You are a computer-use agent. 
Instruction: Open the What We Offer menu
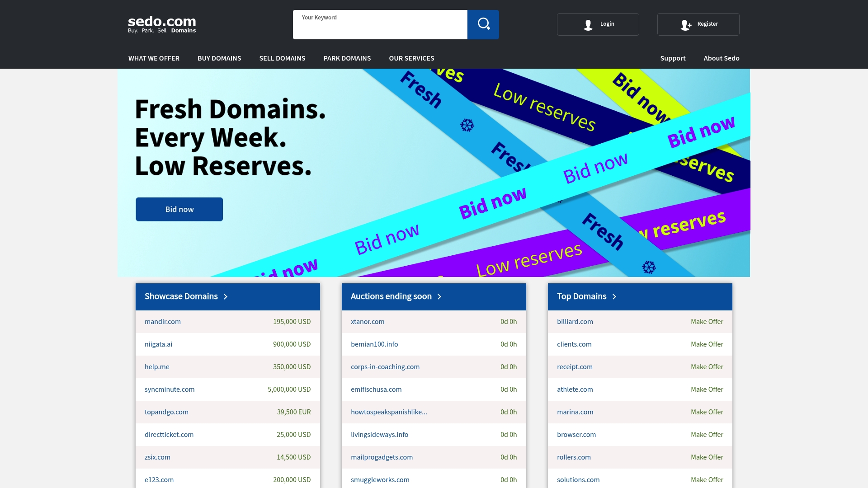click(x=154, y=58)
